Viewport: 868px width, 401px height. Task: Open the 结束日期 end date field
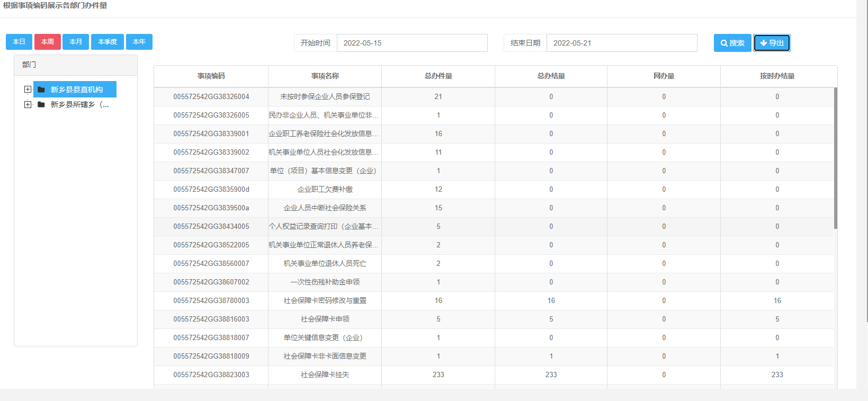click(622, 43)
